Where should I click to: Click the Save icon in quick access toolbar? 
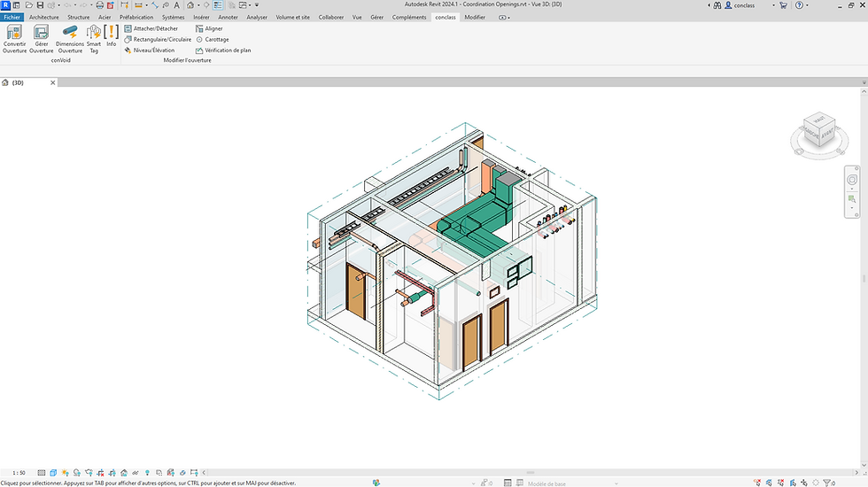(40, 5)
